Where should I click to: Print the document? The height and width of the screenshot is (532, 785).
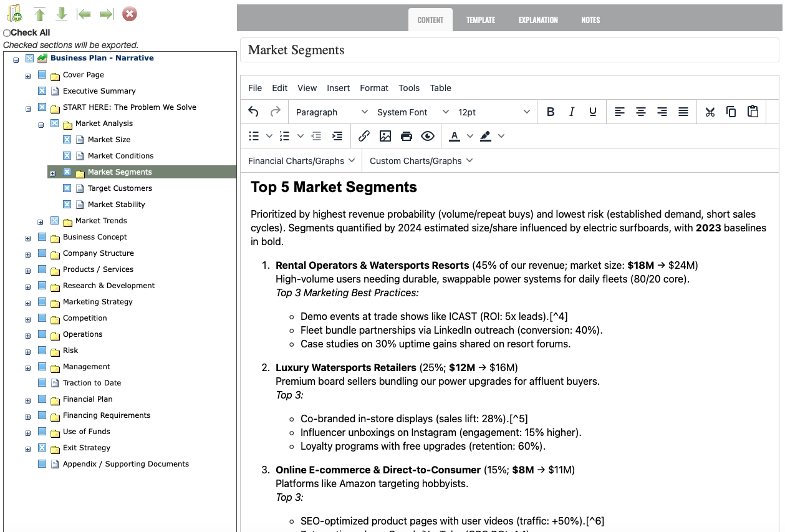tap(407, 136)
